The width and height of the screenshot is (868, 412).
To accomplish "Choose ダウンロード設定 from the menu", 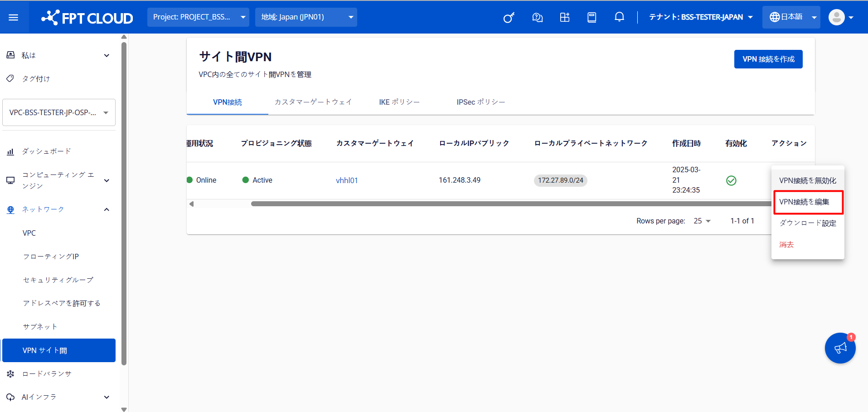I will [x=808, y=223].
